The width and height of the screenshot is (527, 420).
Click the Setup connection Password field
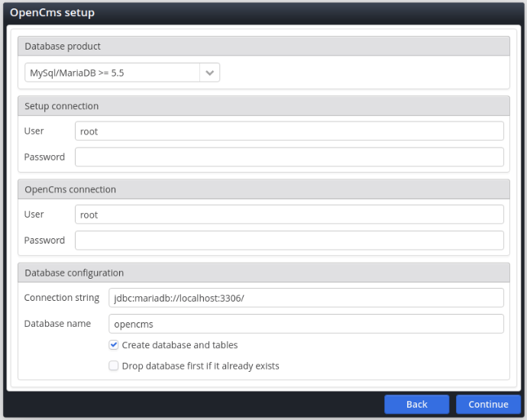point(289,157)
